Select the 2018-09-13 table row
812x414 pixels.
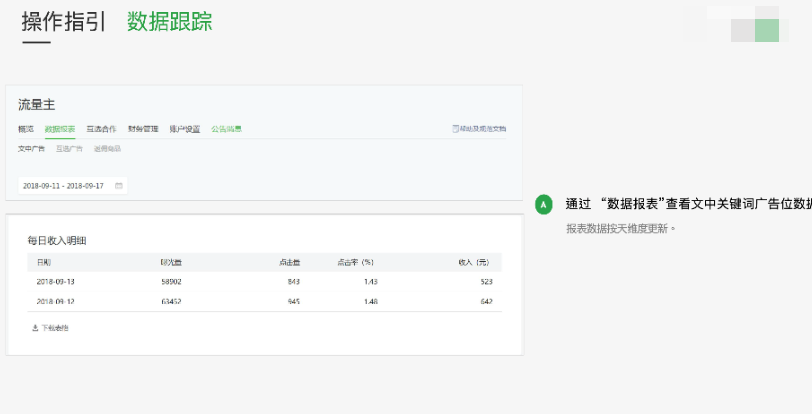pyautogui.click(x=264, y=282)
